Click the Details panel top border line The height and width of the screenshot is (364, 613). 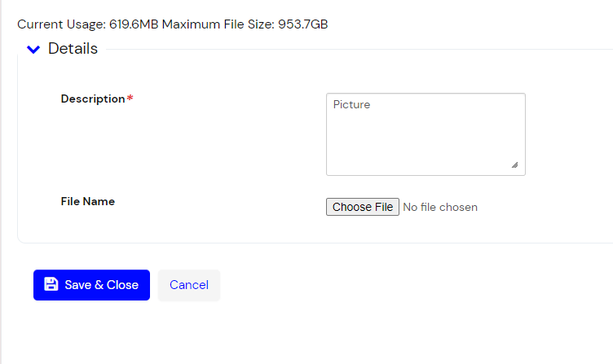(x=326, y=50)
